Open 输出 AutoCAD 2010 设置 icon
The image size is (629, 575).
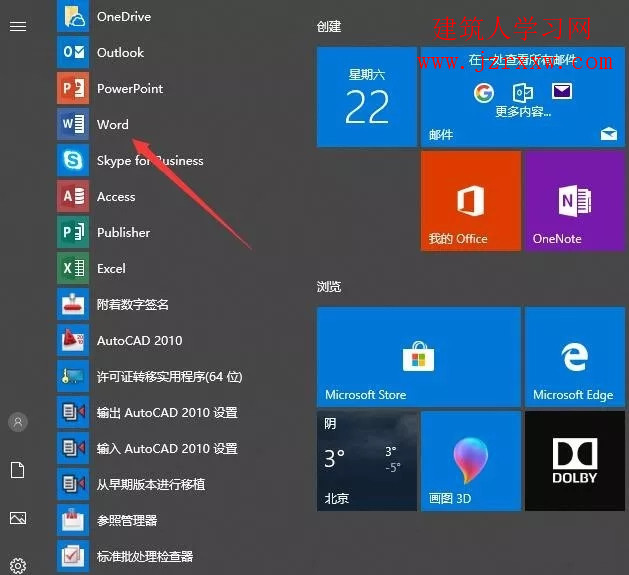[73, 412]
